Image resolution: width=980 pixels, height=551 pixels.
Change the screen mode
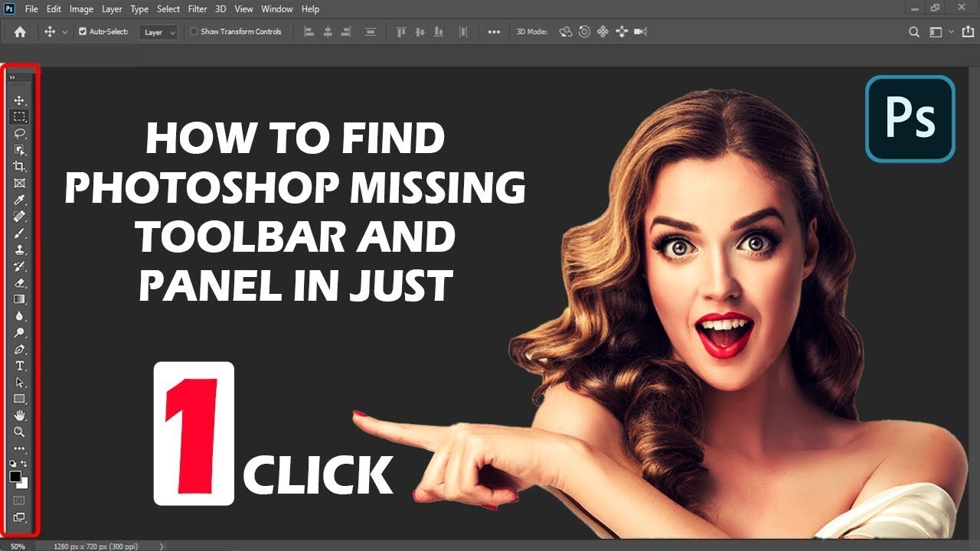point(19,518)
